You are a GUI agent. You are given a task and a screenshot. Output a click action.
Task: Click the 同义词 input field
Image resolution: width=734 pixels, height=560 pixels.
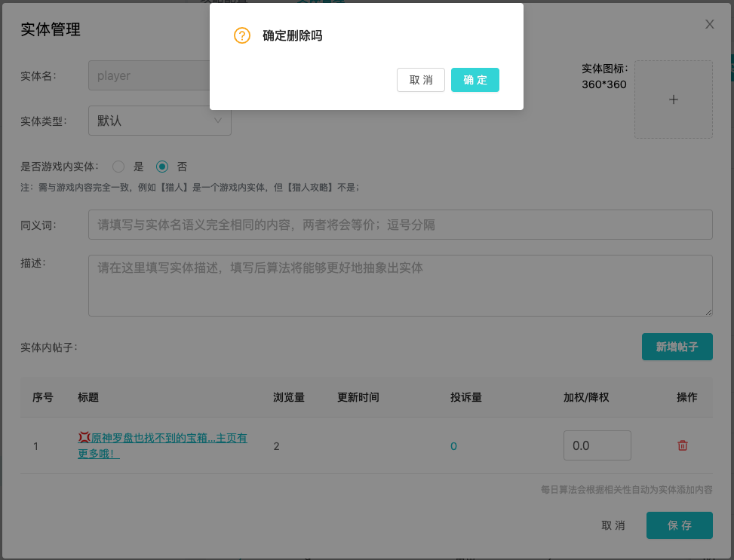click(x=400, y=225)
